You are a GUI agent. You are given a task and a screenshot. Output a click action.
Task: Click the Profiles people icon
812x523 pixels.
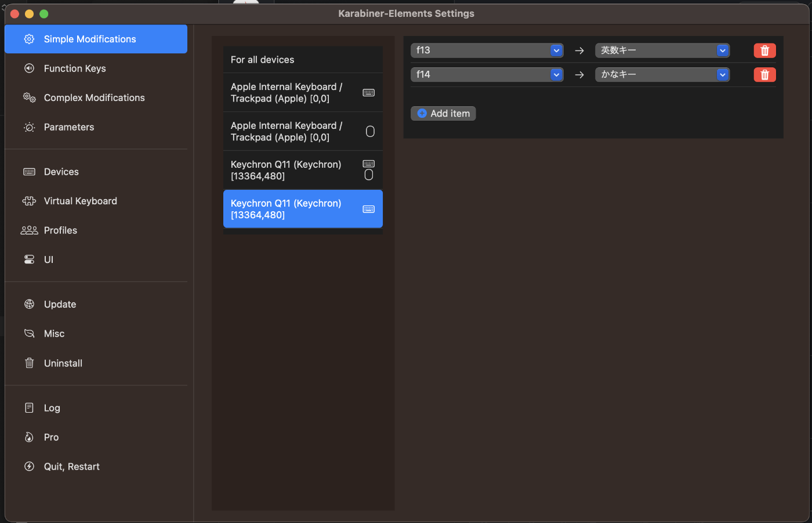tap(29, 230)
